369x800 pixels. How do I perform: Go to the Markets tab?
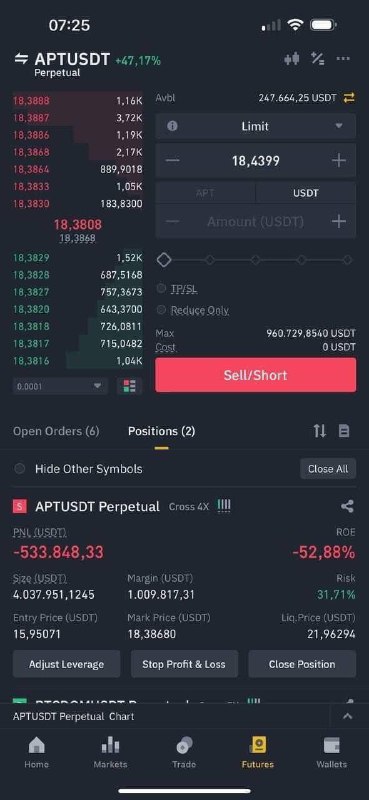click(110, 753)
